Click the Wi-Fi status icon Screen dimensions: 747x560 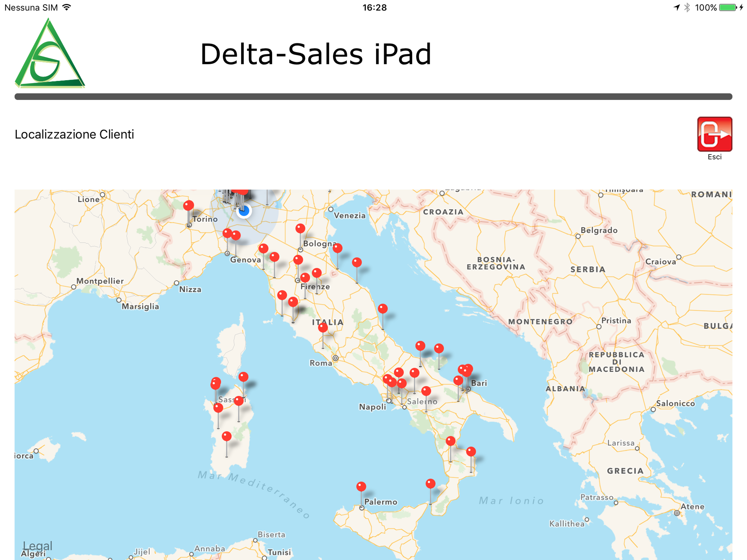(67, 7)
